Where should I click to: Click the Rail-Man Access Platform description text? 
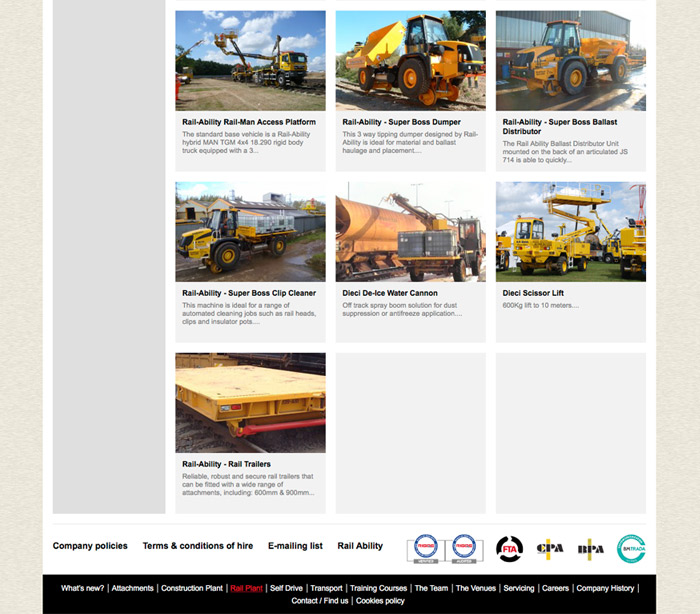tap(246, 142)
